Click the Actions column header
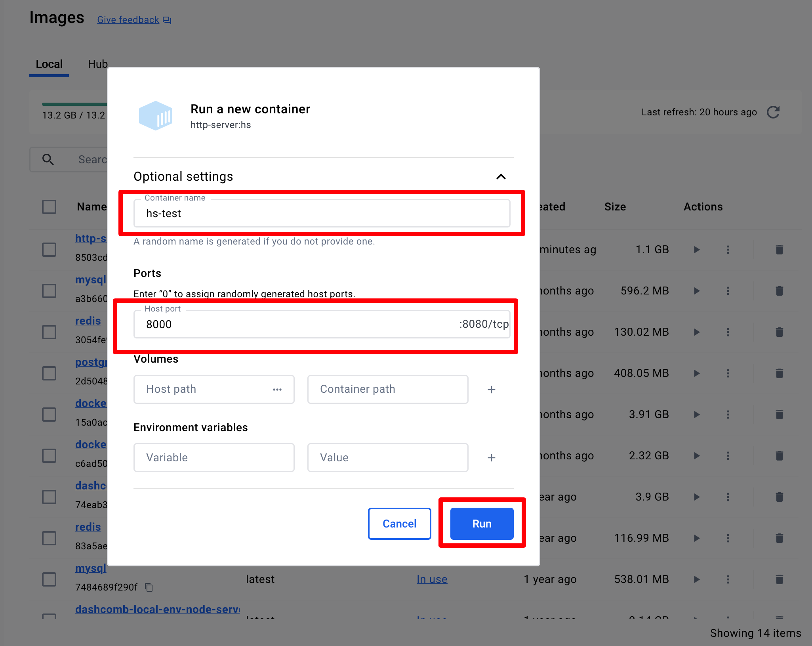 [x=703, y=207]
